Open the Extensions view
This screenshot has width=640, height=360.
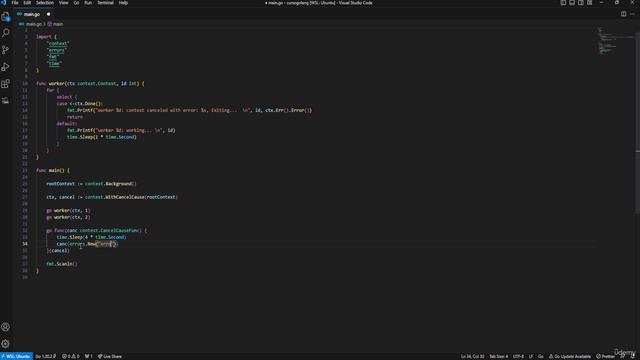pyautogui.click(x=6, y=84)
